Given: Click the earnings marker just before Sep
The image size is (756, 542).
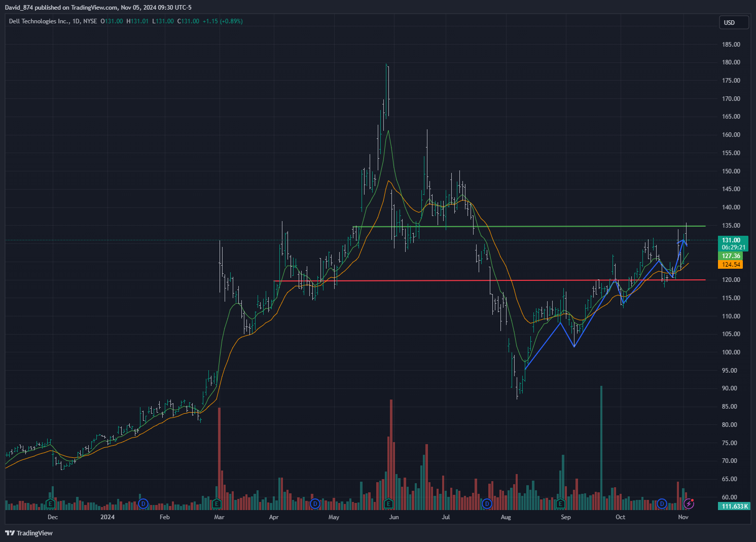Looking at the screenshot, I should point(560,503).
